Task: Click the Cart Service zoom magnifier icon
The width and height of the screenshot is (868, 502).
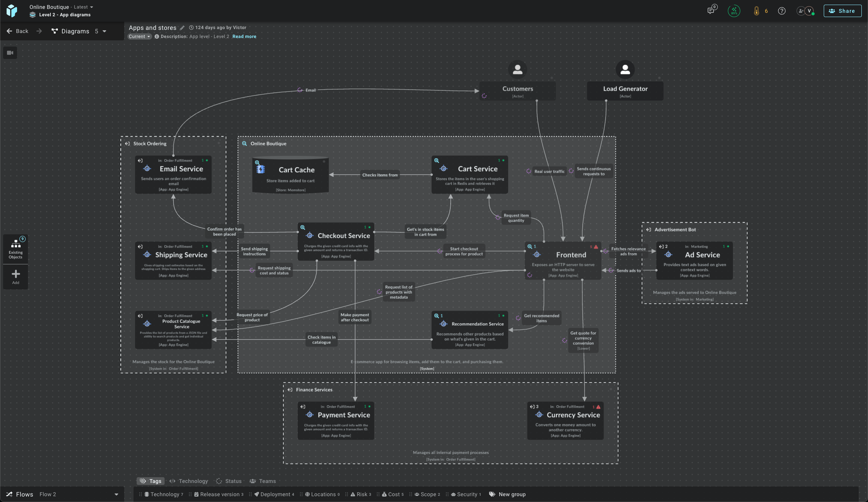Action: click(436, 160)
